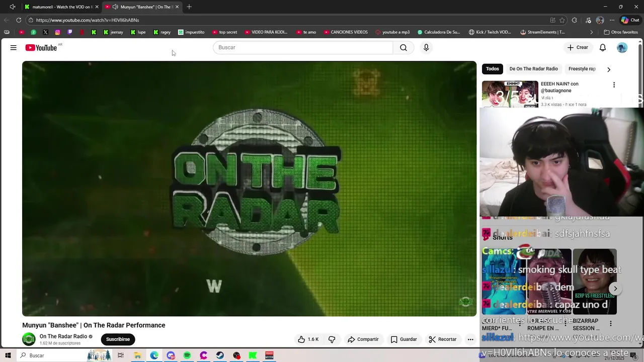The width and height of the screenshot is (644, 362).
Task: Open the Copilot Chat button
Action: [x=630, y=20]
